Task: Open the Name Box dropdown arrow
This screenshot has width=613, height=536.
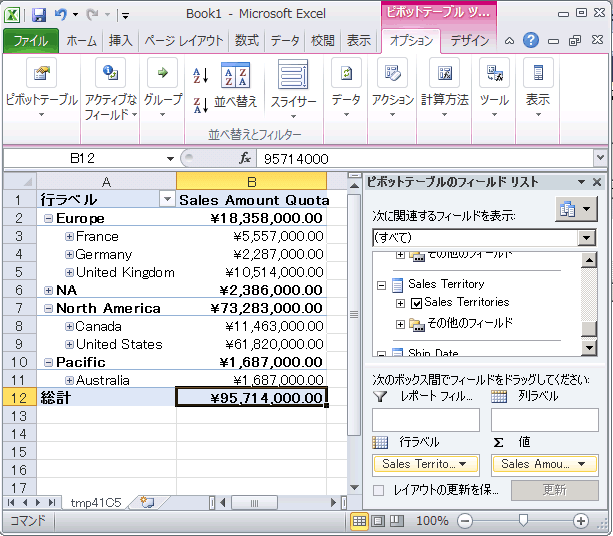Action: 170,159
